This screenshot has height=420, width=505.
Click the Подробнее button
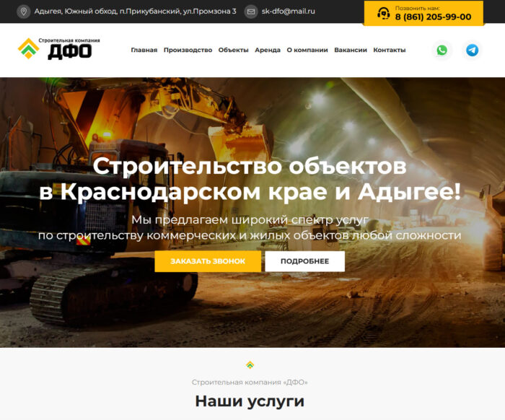304,261
